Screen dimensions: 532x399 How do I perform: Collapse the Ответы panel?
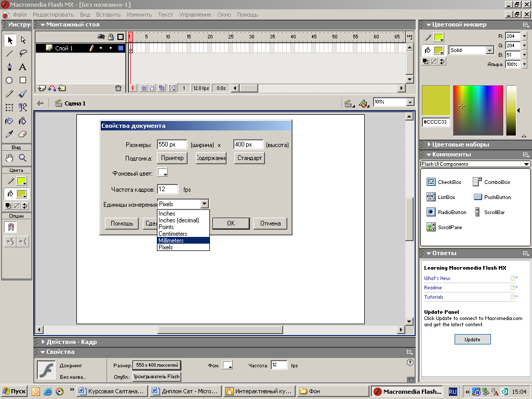click(x=429, y=254)
